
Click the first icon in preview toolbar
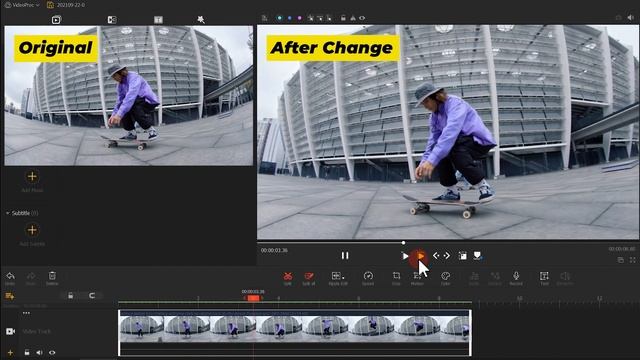[x=264, y=18]
